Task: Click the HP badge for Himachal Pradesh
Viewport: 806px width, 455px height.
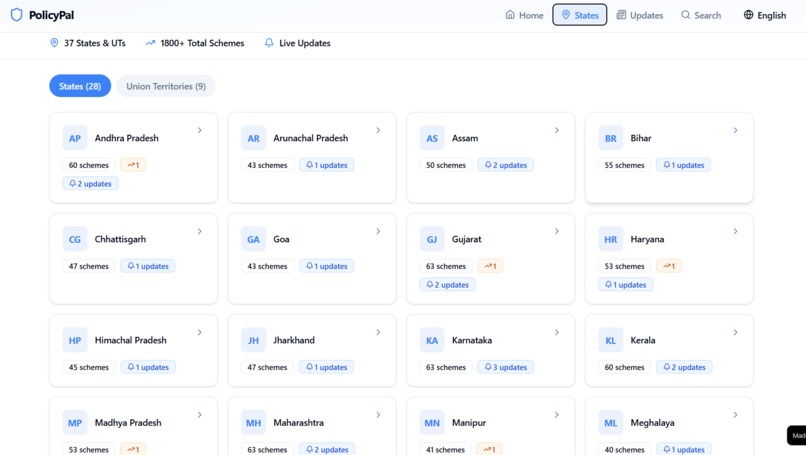Action: point(75,340)
